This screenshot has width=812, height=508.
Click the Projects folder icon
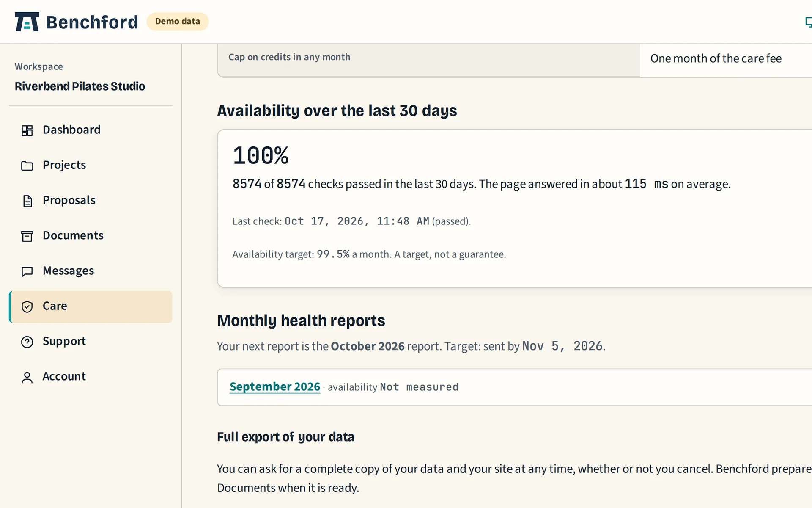pos(27,166)
